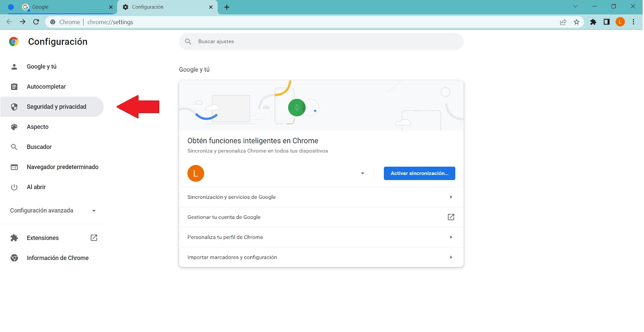Open Chrome three-dot menu

pos(634,22)
